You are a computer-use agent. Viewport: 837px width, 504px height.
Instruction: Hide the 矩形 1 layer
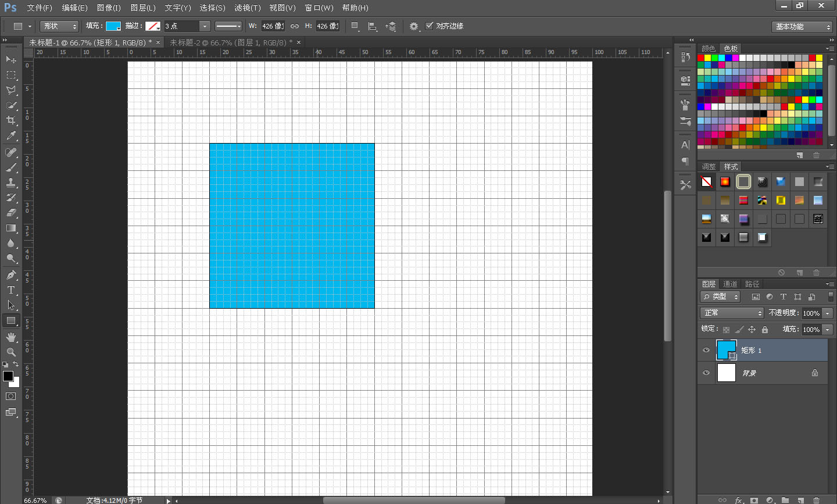tap(706, 350)
